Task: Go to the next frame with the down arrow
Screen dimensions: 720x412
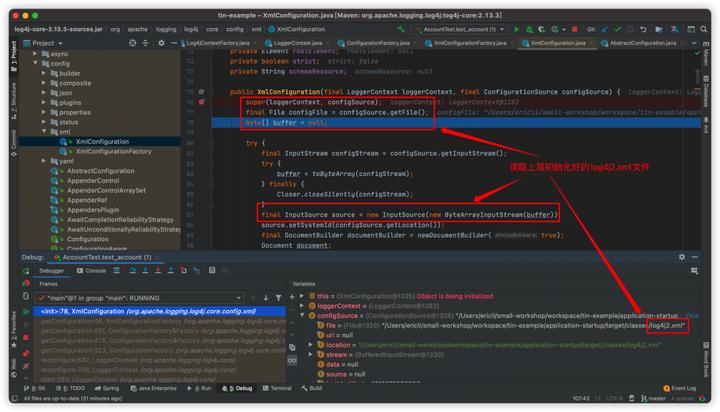Action: tap(265, 298)
